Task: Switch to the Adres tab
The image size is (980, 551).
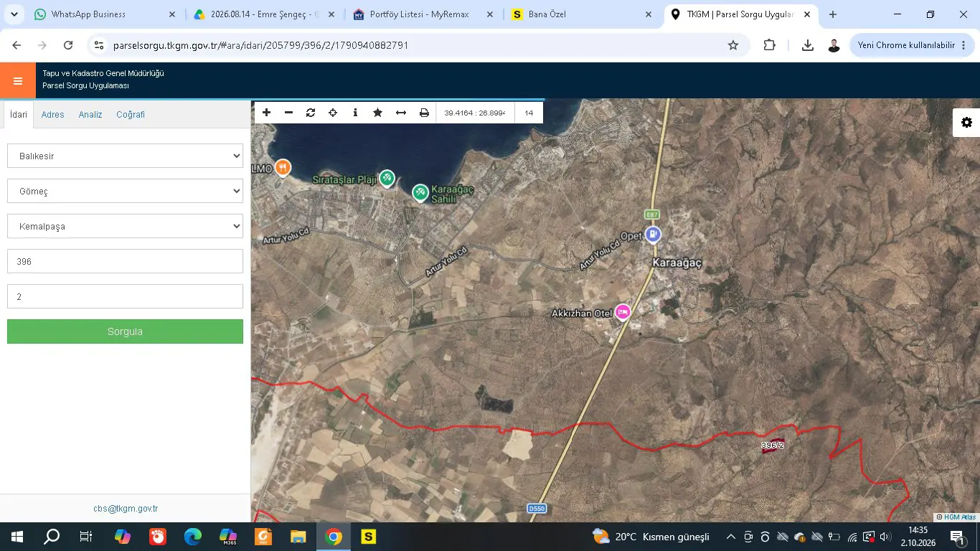Action: (x=53, y=115)
